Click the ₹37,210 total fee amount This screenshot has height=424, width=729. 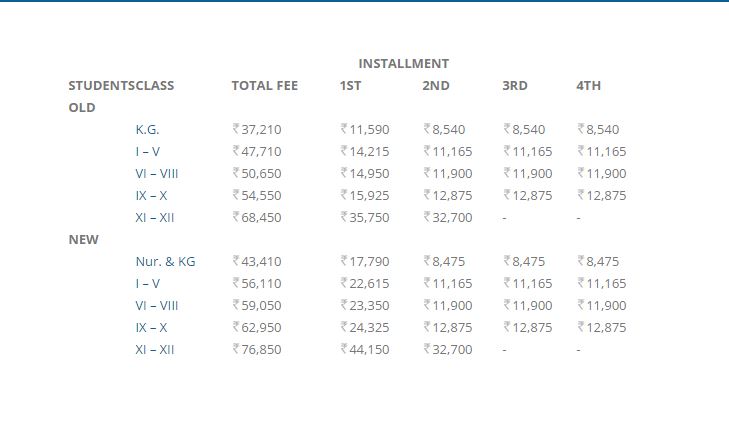(256, 129)
